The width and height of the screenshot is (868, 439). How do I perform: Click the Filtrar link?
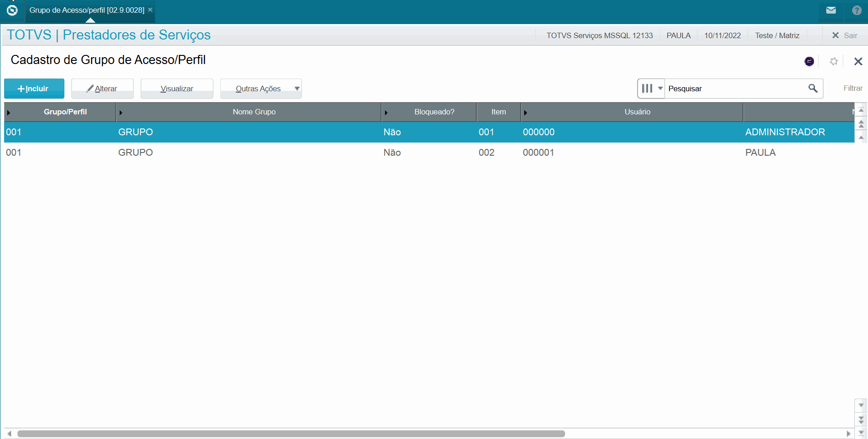point(853,89)
